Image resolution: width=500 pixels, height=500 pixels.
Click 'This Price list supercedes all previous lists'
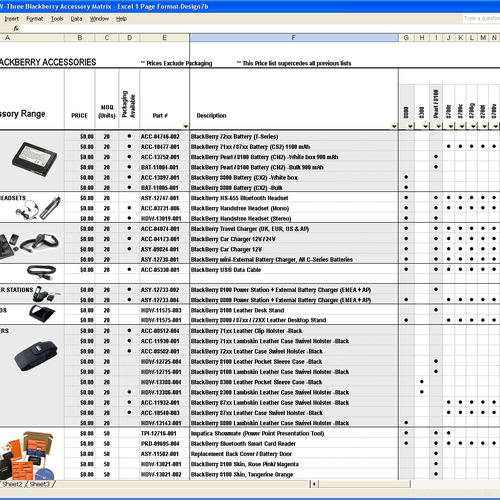click(294, 63)
